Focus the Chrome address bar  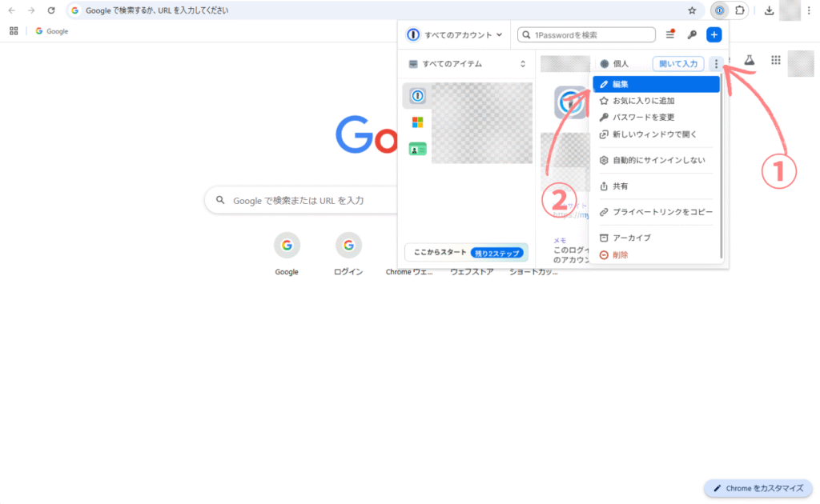pyautogui.click(x=384, y=10)
